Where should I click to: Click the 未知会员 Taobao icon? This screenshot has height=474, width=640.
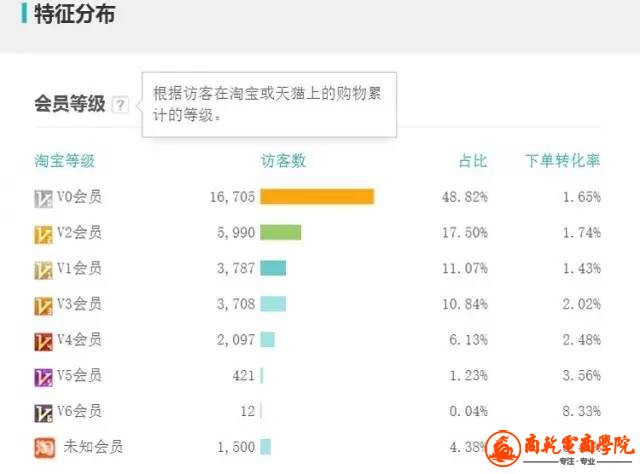(44, 448)
